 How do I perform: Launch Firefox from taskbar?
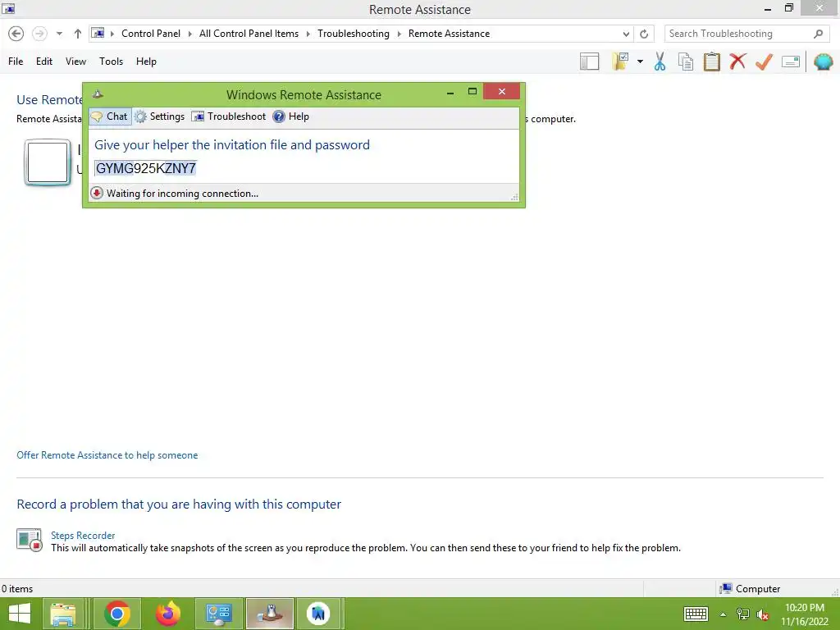tap(168, 614)
